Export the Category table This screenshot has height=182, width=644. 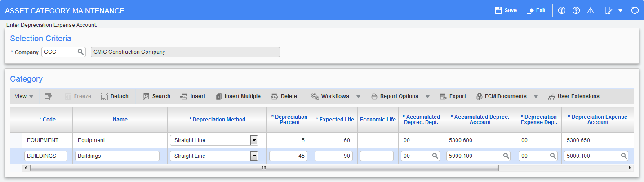tap(453, 96)
